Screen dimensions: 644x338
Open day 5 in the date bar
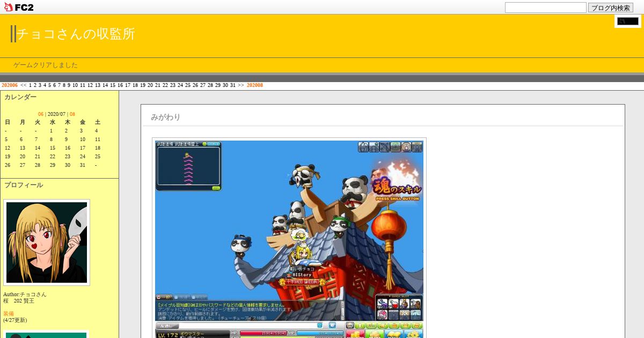[49, 85]
